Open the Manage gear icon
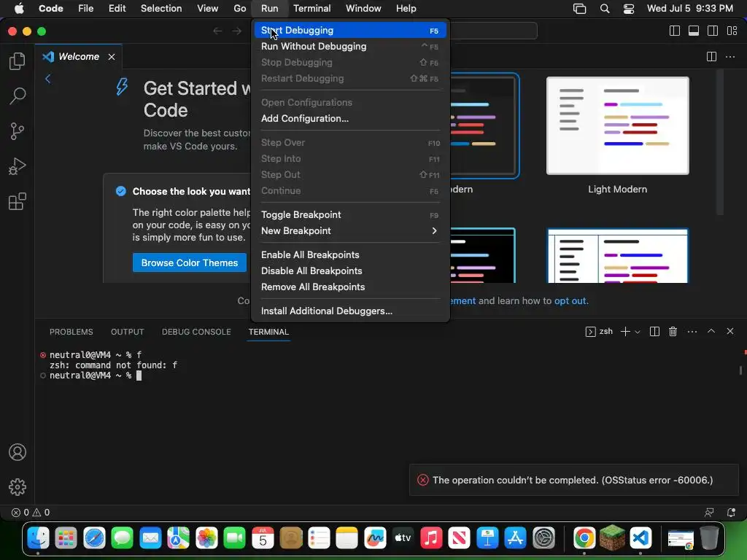 point(18,486)
